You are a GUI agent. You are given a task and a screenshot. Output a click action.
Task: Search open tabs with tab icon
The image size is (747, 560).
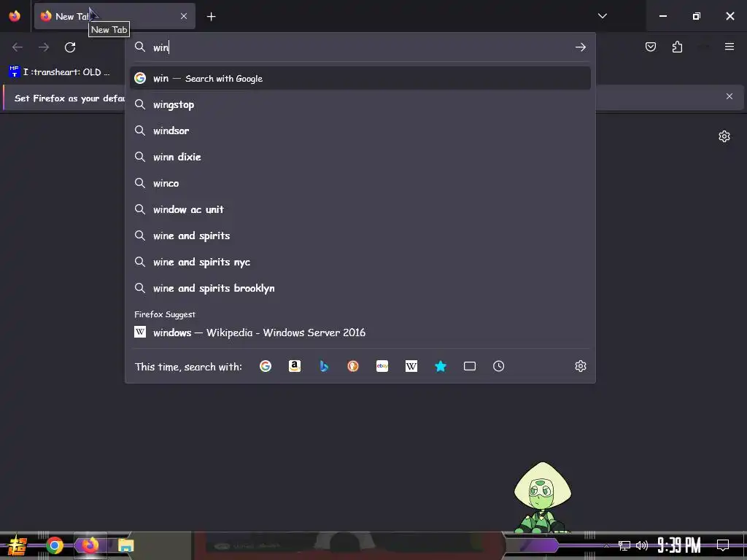coord(470,366)
